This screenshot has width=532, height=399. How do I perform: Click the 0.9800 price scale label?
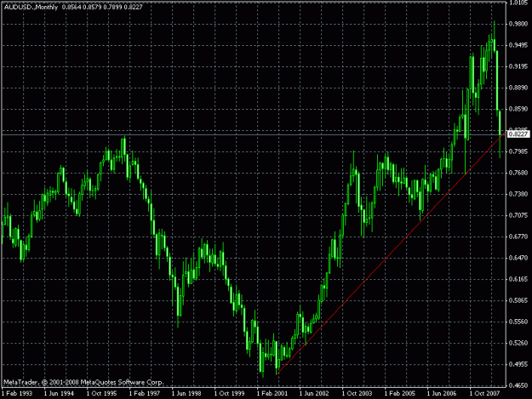pos(518,24)
